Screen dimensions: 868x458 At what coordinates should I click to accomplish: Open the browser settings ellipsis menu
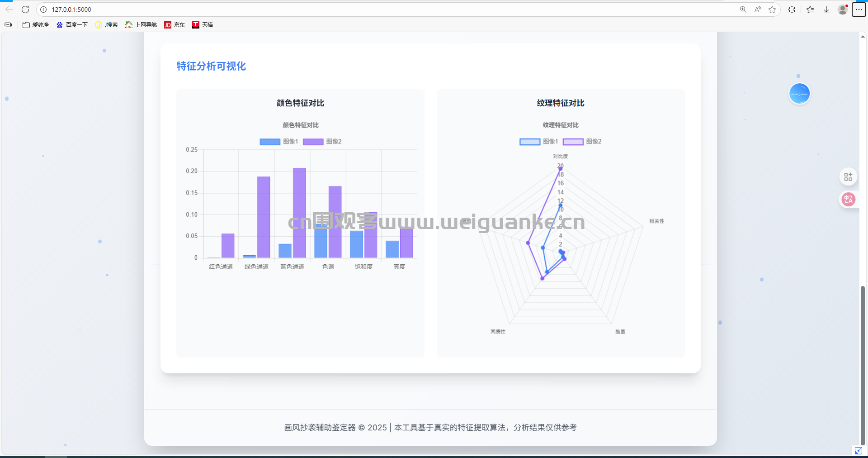859,10
